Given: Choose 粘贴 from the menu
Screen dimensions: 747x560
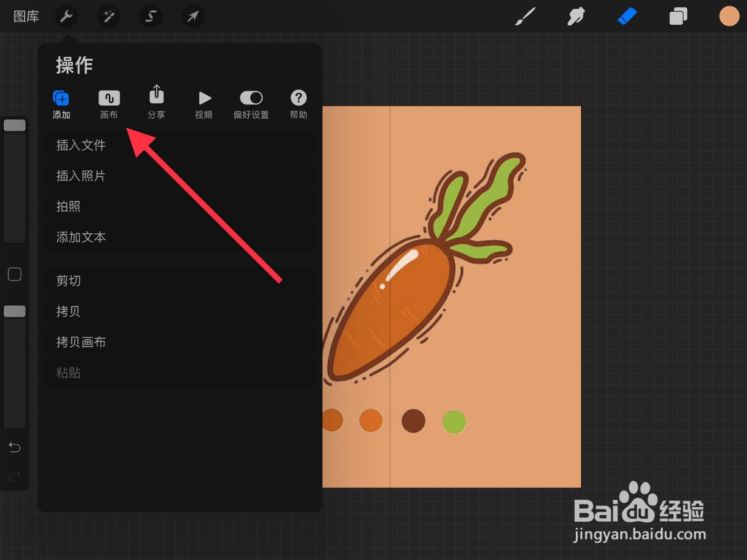Looking at the screenshot, I should (180, 372).
